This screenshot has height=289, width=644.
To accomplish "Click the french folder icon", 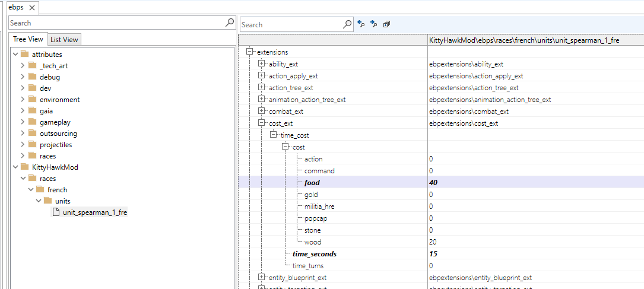I will (x=40, y=190).
